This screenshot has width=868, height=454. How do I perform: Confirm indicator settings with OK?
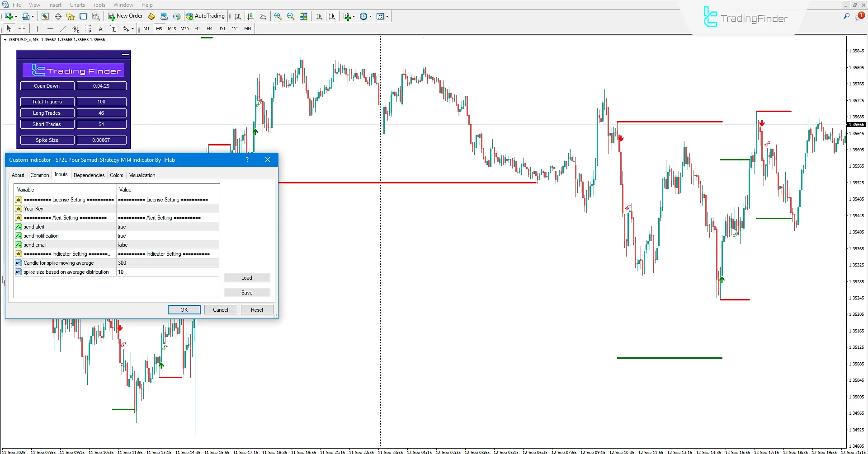click(184, 309)
